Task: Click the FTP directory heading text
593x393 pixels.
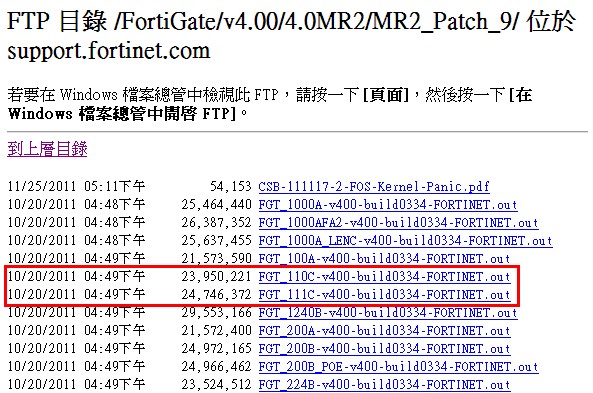Action: (292, 35)
